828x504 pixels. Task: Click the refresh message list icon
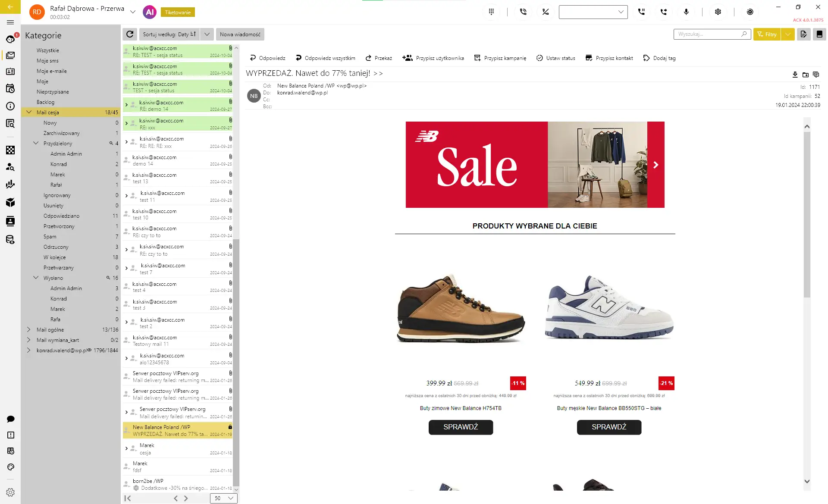point(130,34)
